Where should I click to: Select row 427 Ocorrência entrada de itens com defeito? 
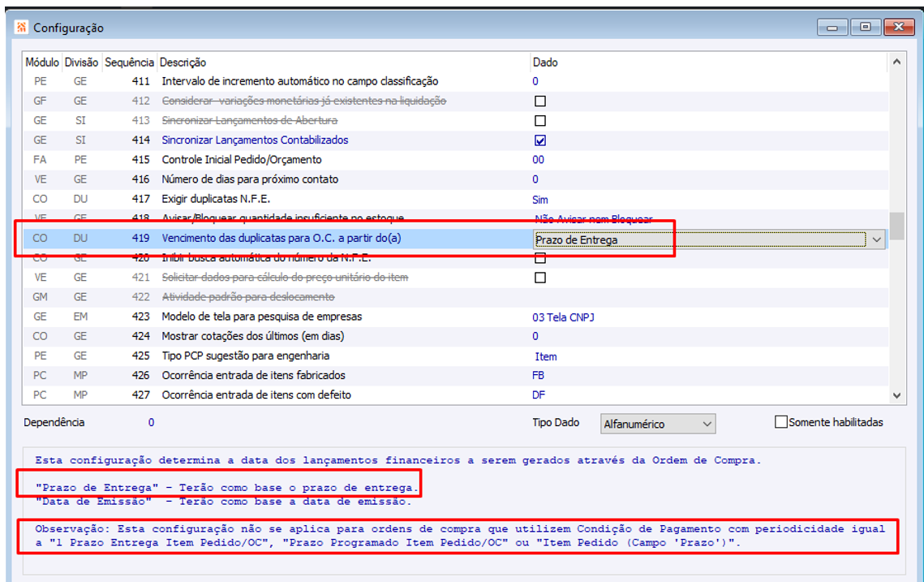455,395
